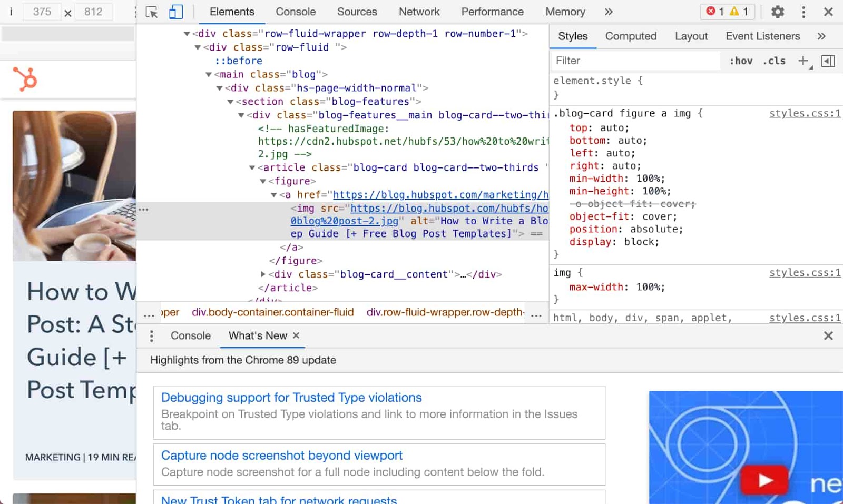The image size is (843, 504).
Task: Edit the viewport height field 812
Action: coord(93,12)
